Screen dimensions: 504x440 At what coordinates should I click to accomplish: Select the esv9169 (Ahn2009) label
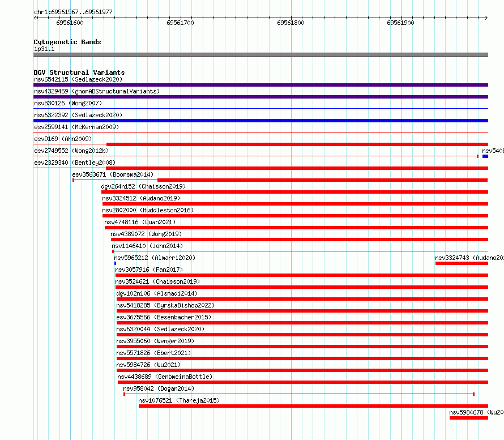[63, 139]
